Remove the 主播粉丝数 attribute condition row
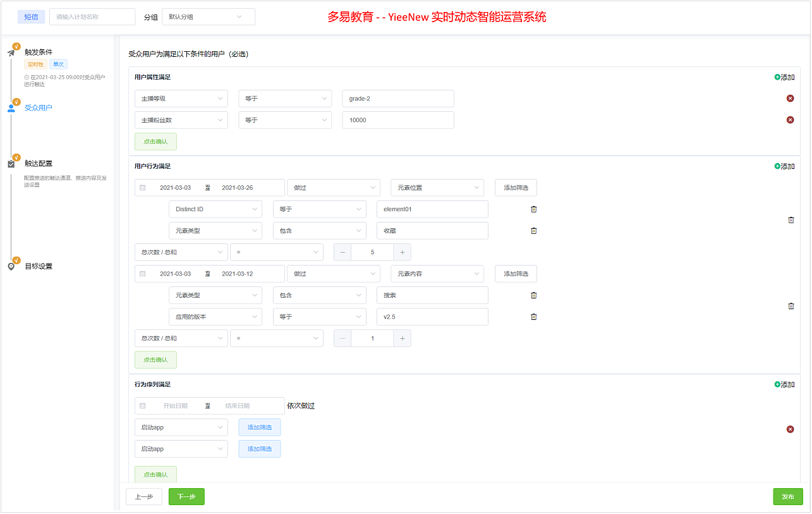Screen dimensions: 812x514 790,120
